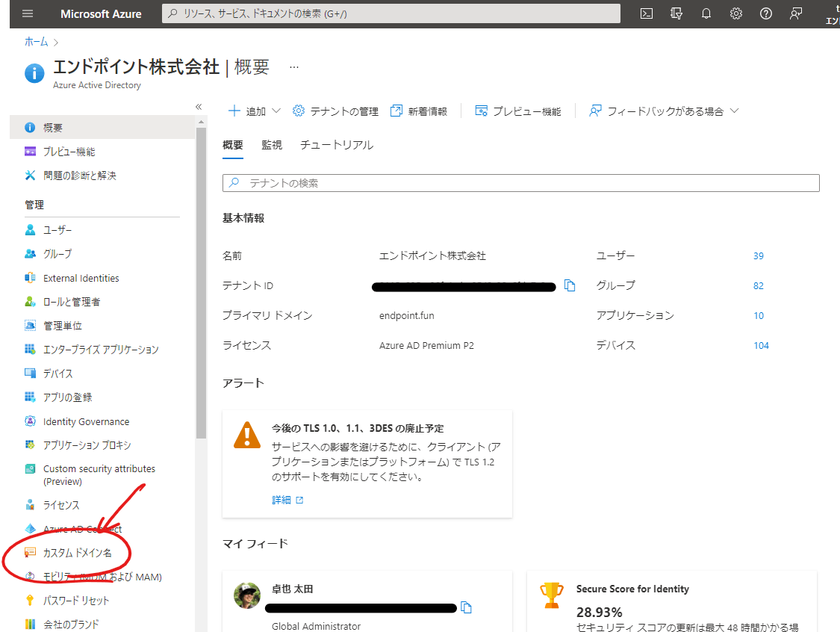Open 管理単位 in the sidebar

(x=62, y=326)
